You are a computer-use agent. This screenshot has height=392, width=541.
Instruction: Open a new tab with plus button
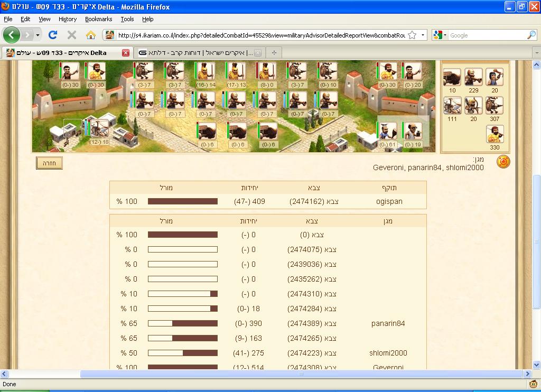tap(274, 53)
